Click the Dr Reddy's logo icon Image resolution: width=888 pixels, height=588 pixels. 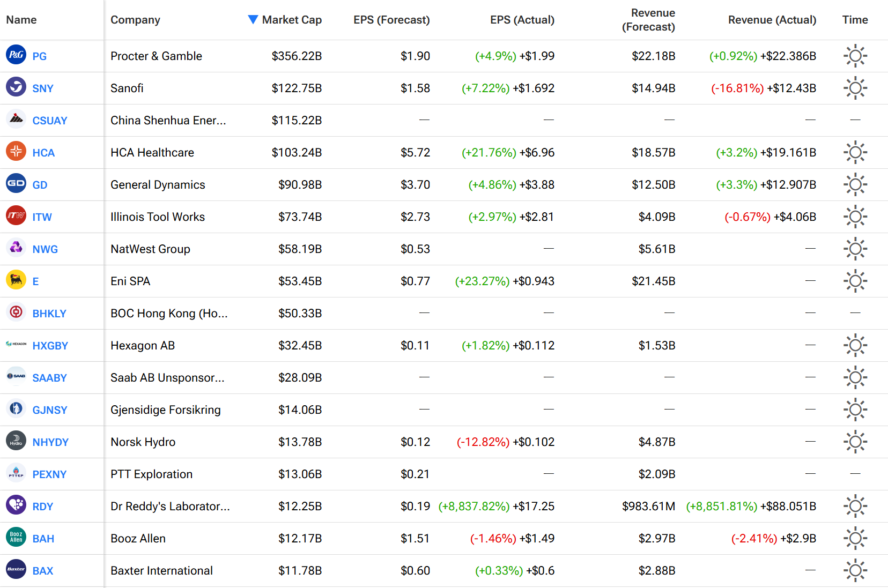click(16, 505)
